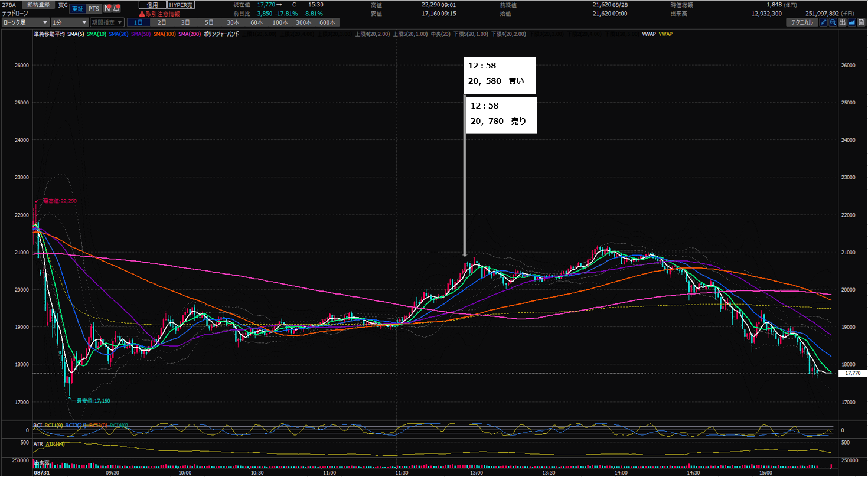Click the 単純移動平均 legend label
Screen dimensions: 868x477
(49, 34)
